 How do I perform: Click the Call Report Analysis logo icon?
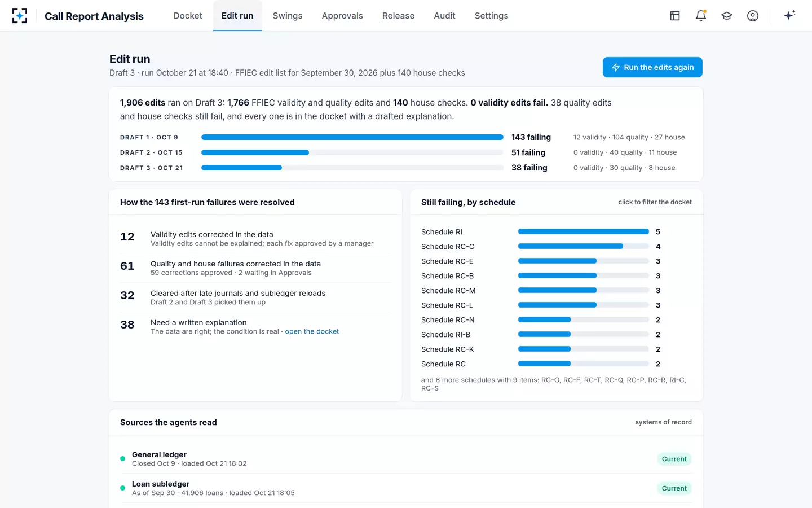[x=20, y=16]
